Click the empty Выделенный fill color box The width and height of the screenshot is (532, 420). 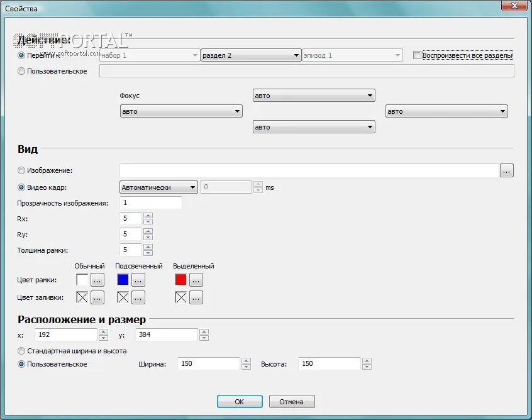point(181,297)
